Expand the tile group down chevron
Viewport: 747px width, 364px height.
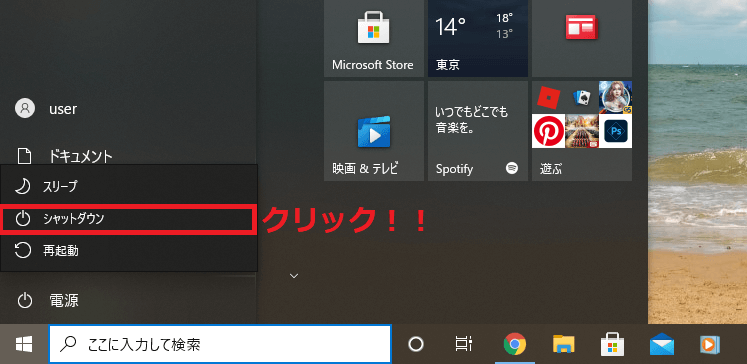294,275
